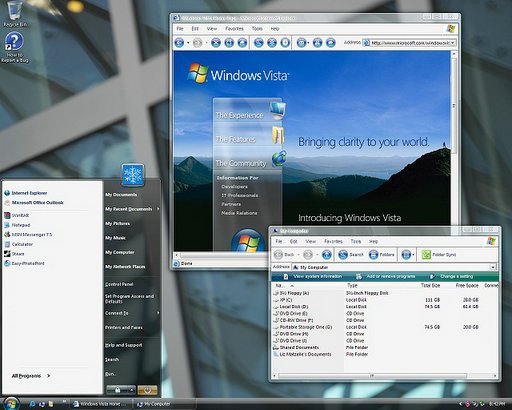Expand the Connect To submenu arrow
The height and width of the screenshot is (410, 512).
(158, 313)
